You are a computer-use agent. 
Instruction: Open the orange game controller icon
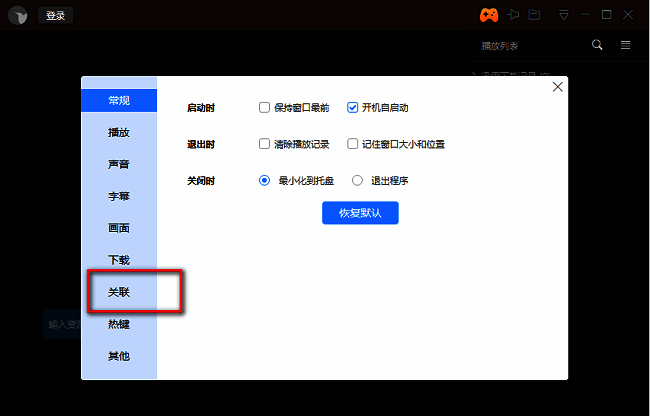click(489, 15)
